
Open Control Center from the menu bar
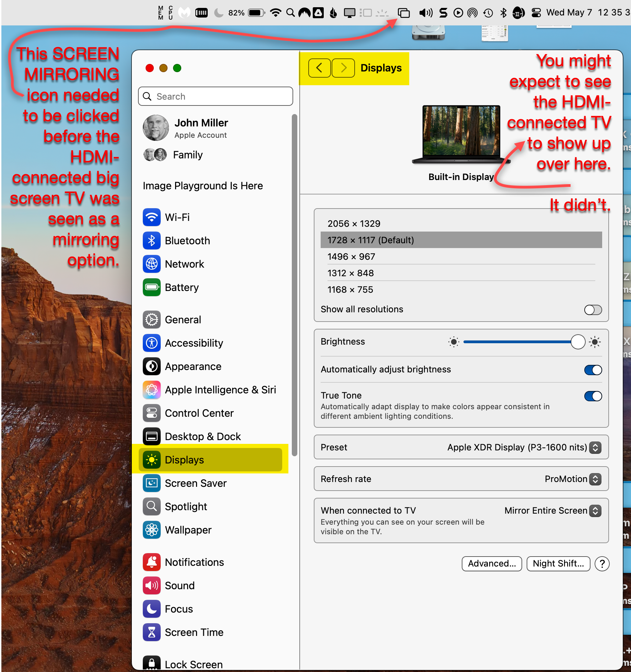pos(536,13)
